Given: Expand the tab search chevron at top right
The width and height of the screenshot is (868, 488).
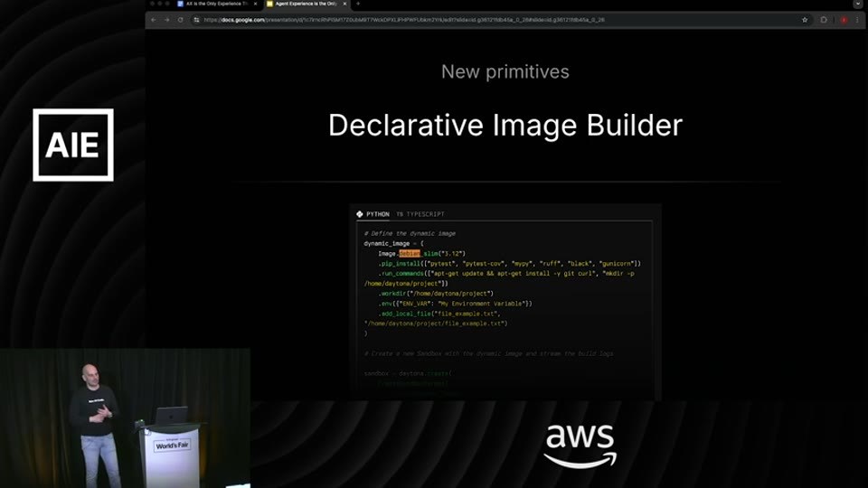Looking at the screenshot, I should pos(857,4).
